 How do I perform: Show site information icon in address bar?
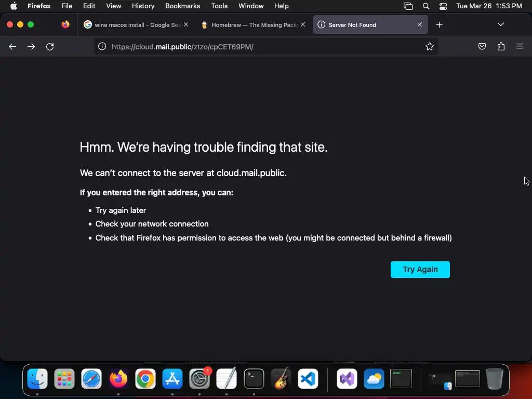point(102,46)
